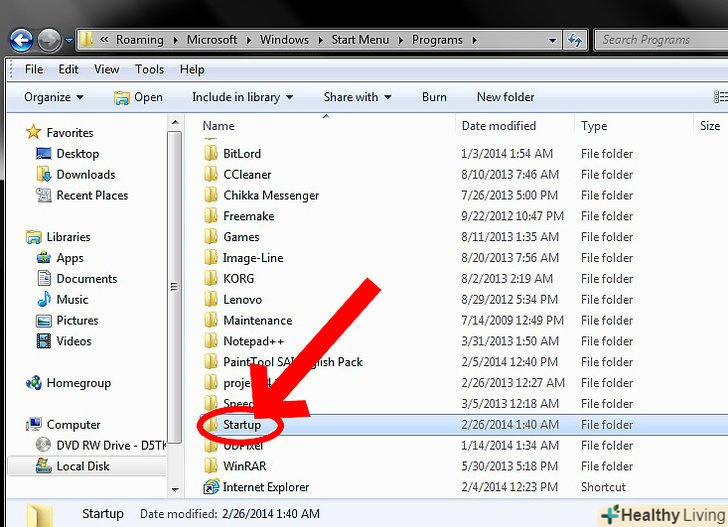
Task: Click Start Menu in the breadcrumb
Action: point(360,40)
